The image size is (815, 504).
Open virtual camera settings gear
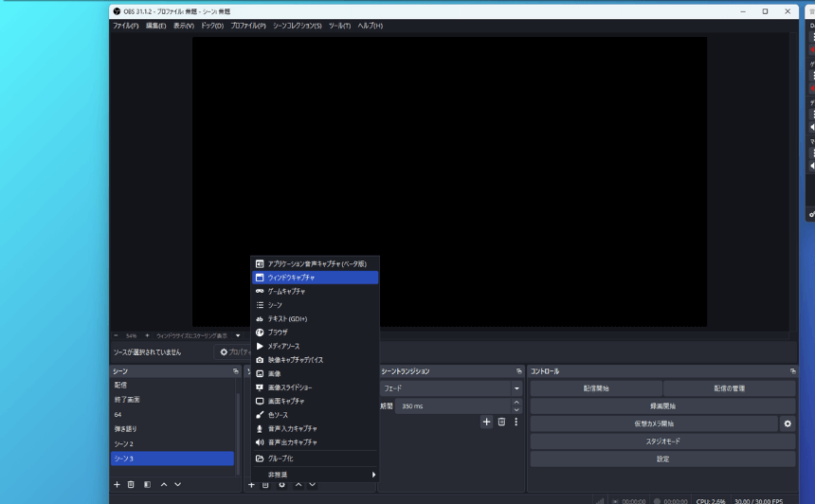point(787,423)
